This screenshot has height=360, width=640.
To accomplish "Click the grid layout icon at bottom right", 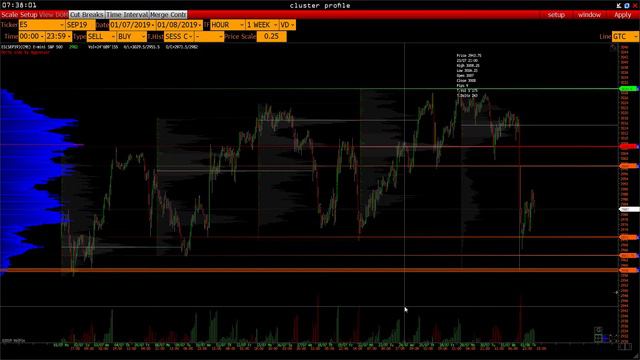I will (x=598, y=338).
